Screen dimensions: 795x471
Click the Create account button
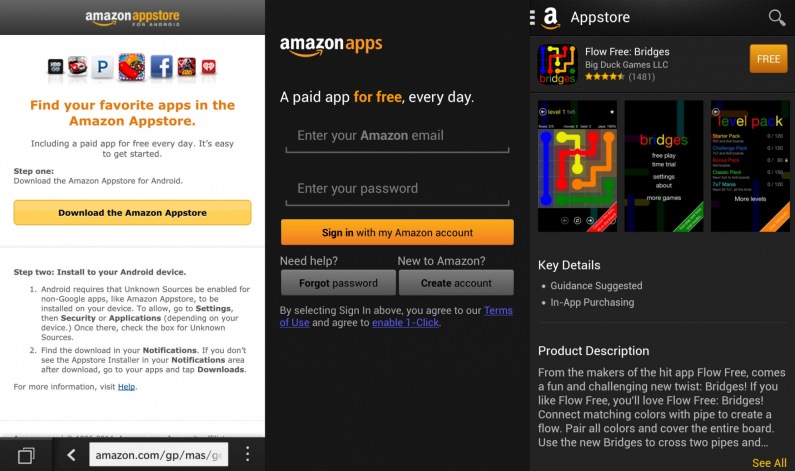tap(456, 283)
